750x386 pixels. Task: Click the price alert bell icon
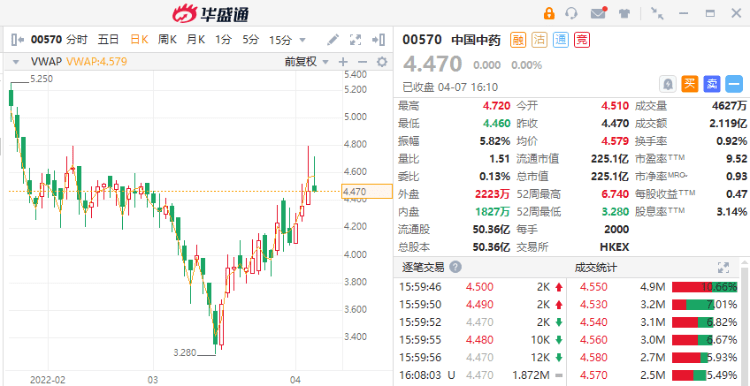[668, 84]
